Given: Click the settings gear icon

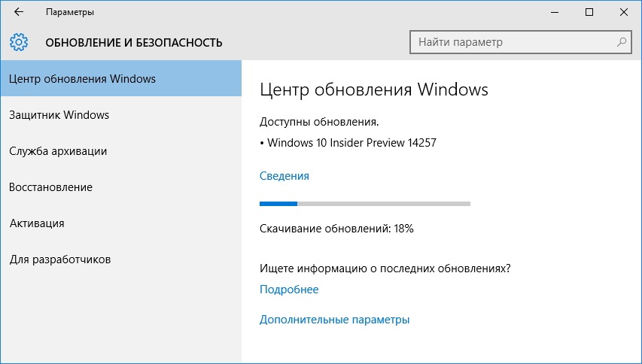Looking at the screenshot, I should [x=19, y=42].
